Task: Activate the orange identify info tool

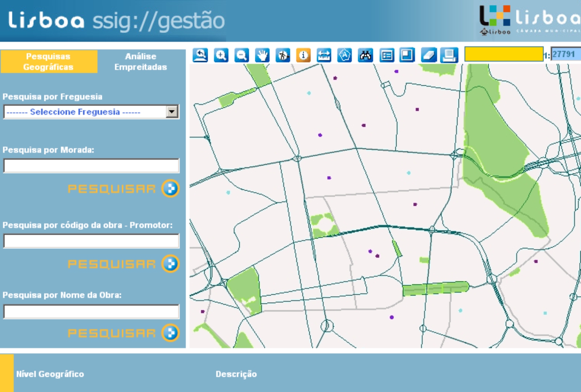Action: pyautogui.click(x=303, y=55)
